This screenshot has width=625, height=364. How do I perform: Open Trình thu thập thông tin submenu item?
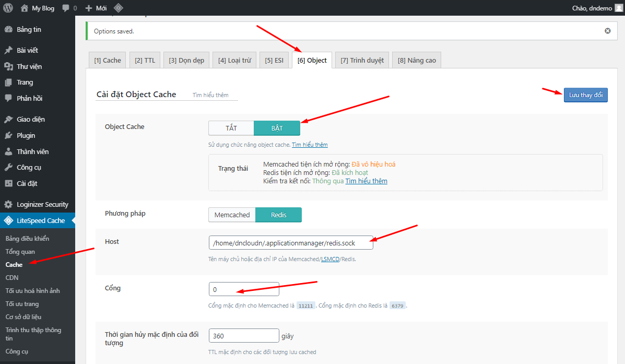[x=33, y=334]
